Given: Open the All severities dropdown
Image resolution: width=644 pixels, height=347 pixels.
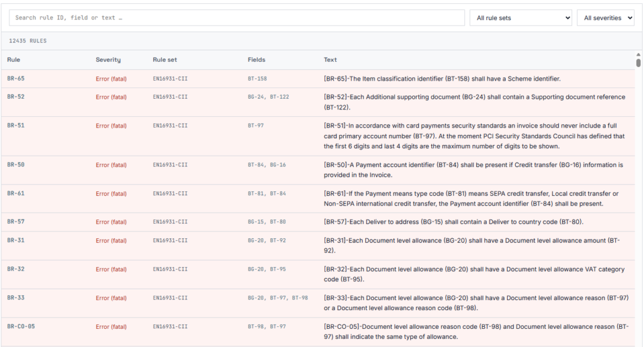Looking at the screenshot, I should [x=605, y=18].
